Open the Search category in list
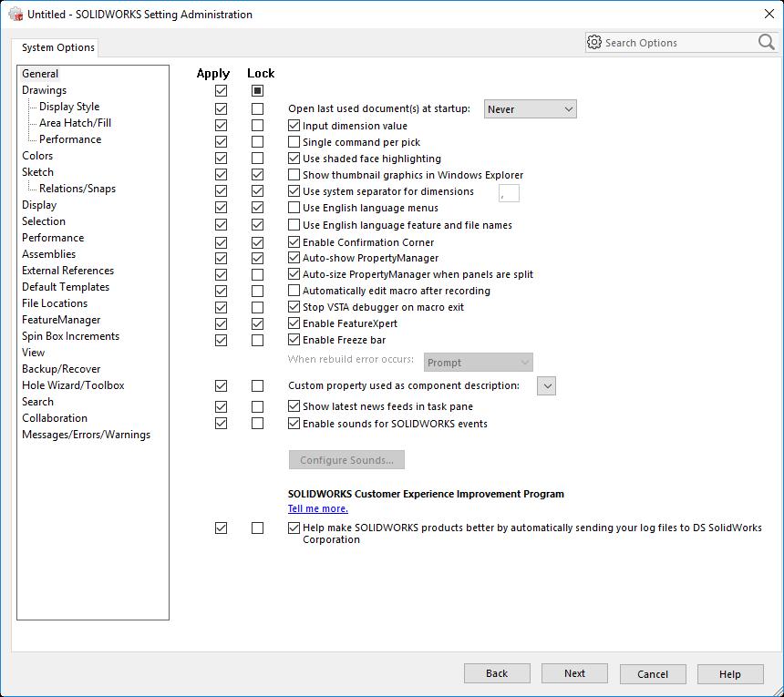Screen dimensions: 784x697 click(37, 402)
